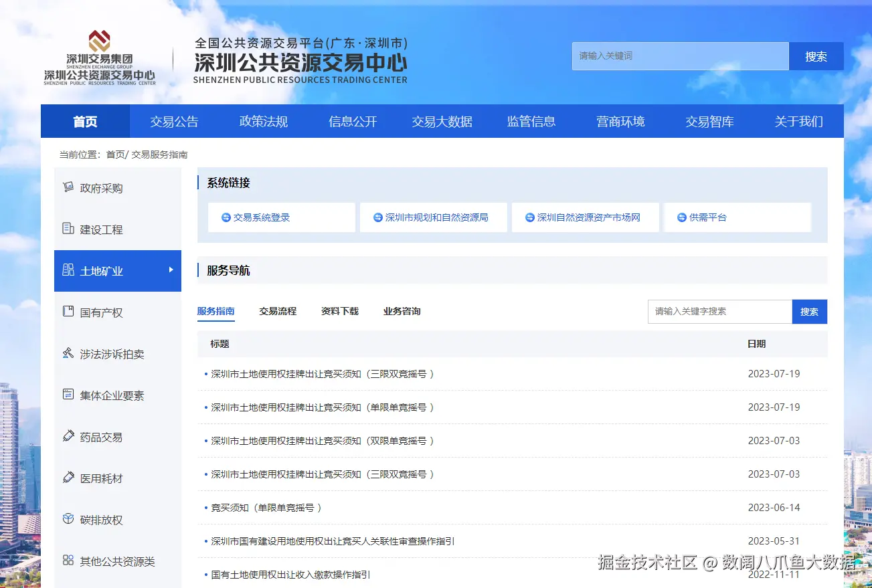Go to the 首页 navigation tab
The image size is (872, 588).
click(x=85, y=121)
